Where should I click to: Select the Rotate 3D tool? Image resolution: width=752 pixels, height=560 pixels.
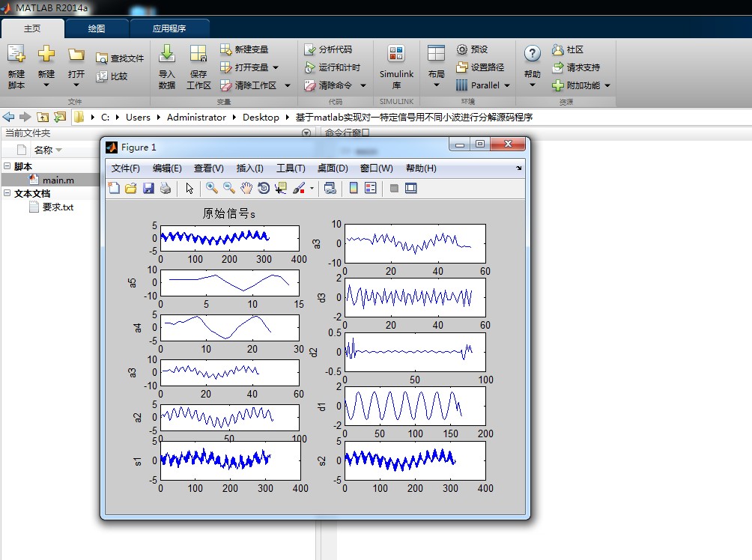[264, 188]
